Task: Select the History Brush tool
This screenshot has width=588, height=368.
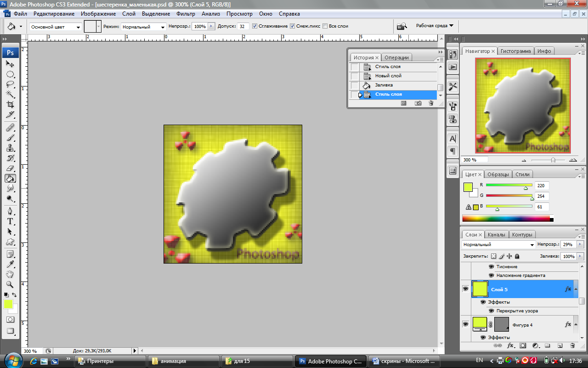Action: coord(10,158)
